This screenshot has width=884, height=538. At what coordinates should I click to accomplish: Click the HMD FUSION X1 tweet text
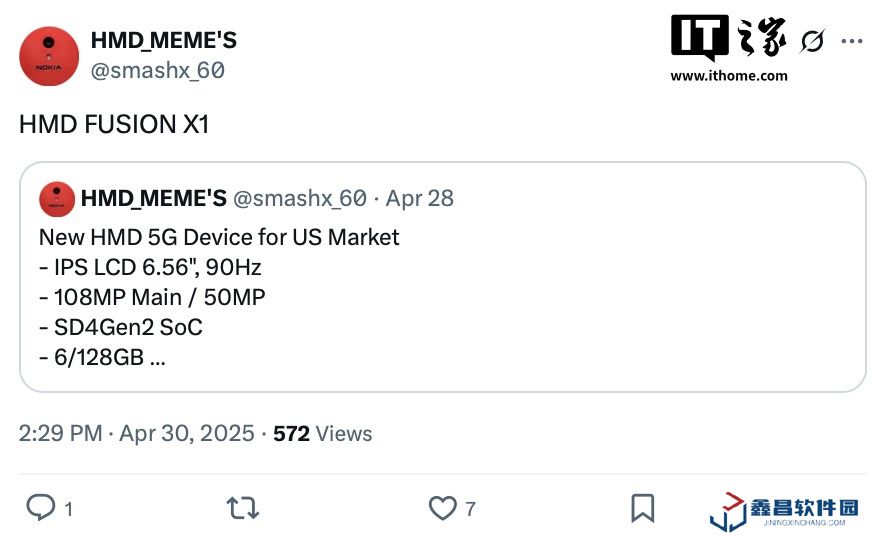click(114, 125)
